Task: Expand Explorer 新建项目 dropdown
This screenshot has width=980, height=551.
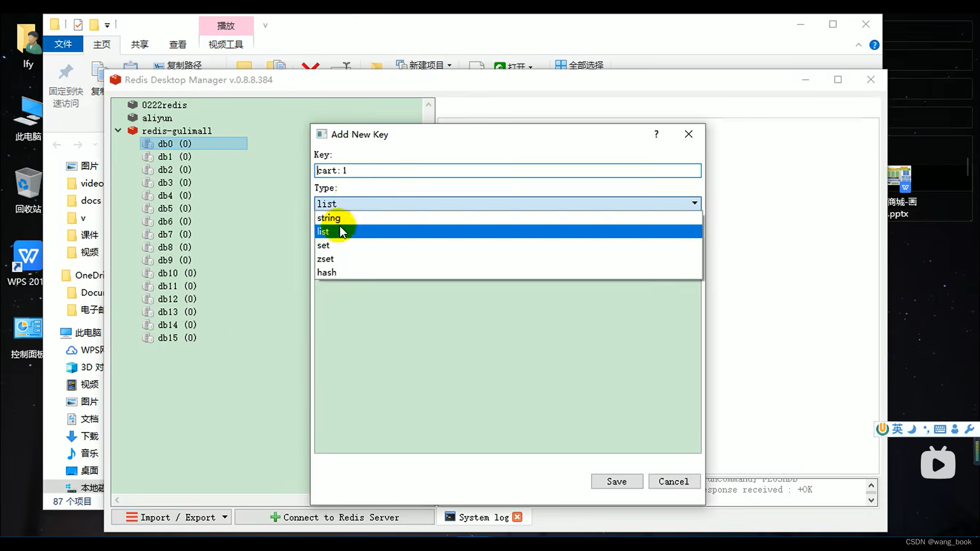Action: pos(449,65)
